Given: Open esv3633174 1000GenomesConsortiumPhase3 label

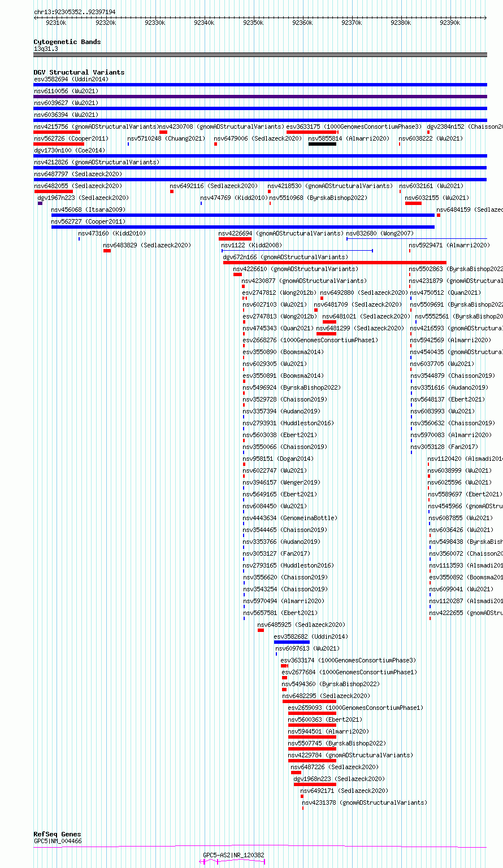Looking at the screenshot, I should (348, 660).
